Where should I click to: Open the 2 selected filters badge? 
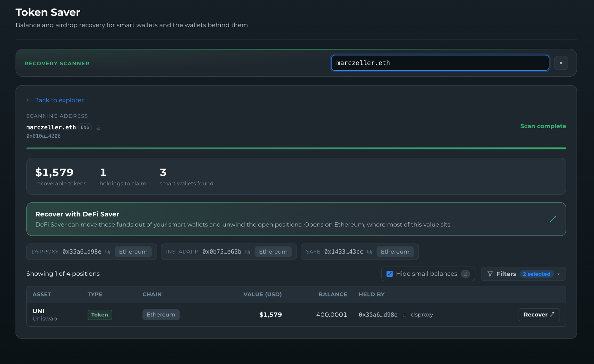[x=536, y=274]
